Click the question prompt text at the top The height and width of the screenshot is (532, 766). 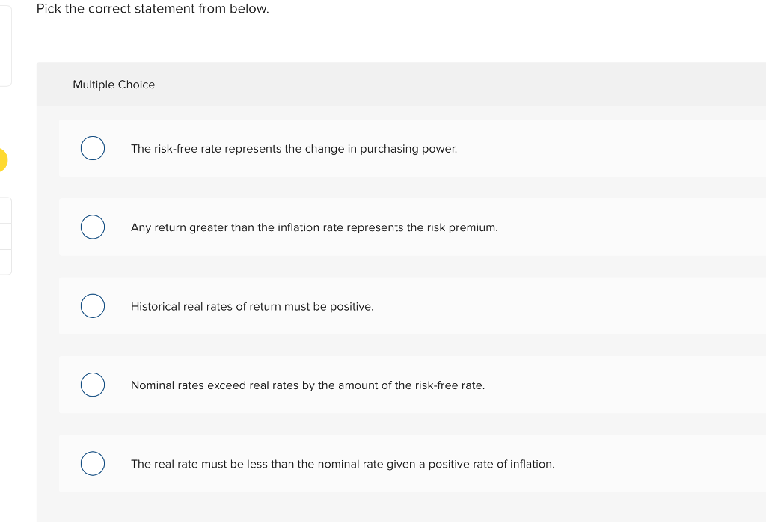tap(153, 9)
